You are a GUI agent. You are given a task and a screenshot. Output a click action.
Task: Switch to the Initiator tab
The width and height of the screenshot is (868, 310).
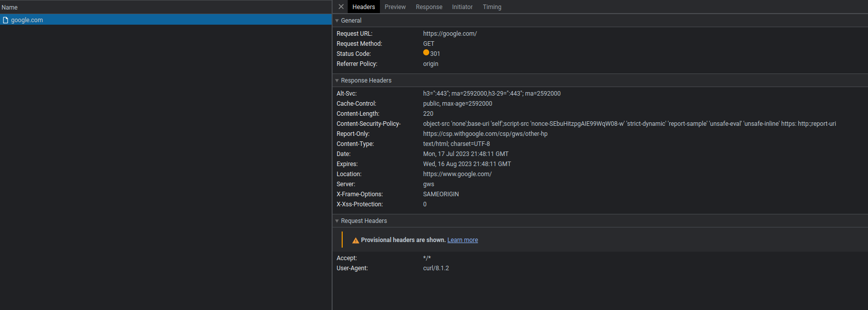click(462, 7)
